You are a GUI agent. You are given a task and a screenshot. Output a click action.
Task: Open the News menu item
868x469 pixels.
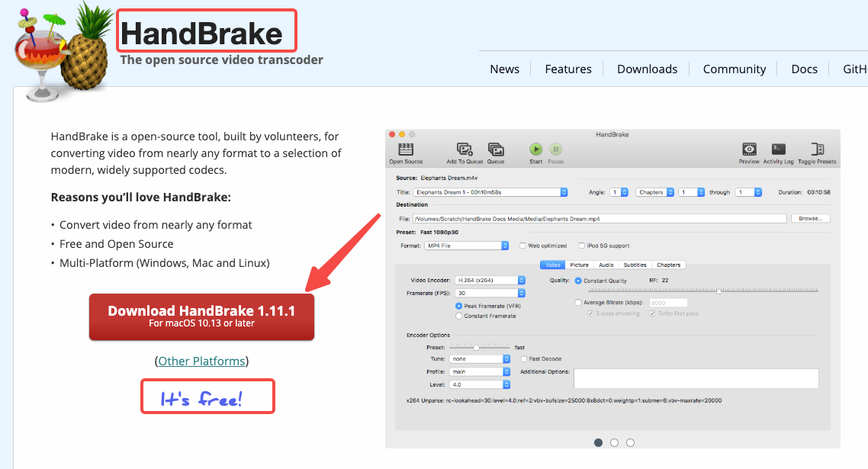point(504,69)
